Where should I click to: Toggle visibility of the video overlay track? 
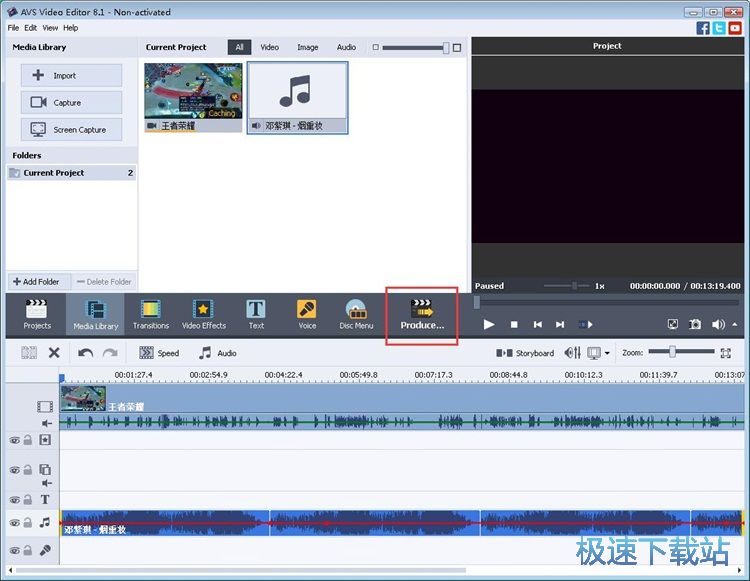[15, 470]
